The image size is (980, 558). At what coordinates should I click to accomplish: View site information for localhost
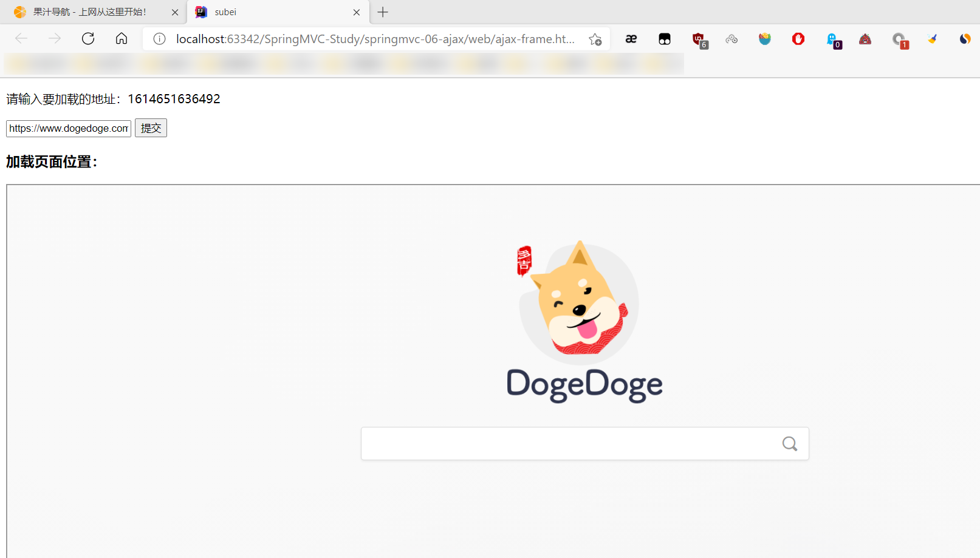[x=159, y=39]
